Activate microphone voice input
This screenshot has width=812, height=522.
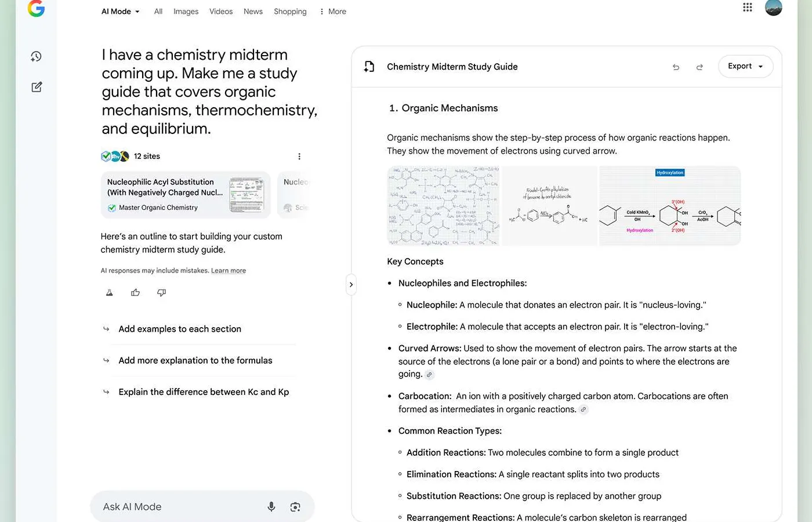(271, 507)
